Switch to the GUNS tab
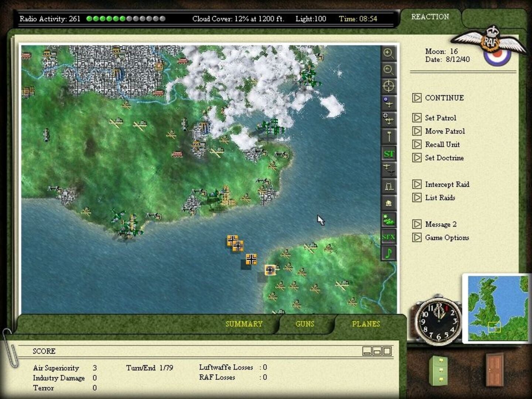The width and height of the screenshot is (532, 399). coord(304,324)
